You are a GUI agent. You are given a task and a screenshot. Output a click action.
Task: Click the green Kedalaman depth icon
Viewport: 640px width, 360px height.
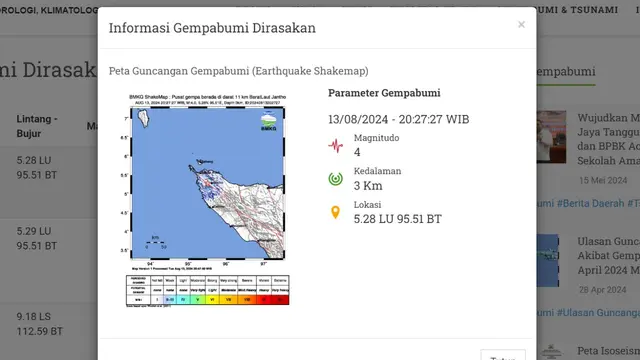[336, 179]
